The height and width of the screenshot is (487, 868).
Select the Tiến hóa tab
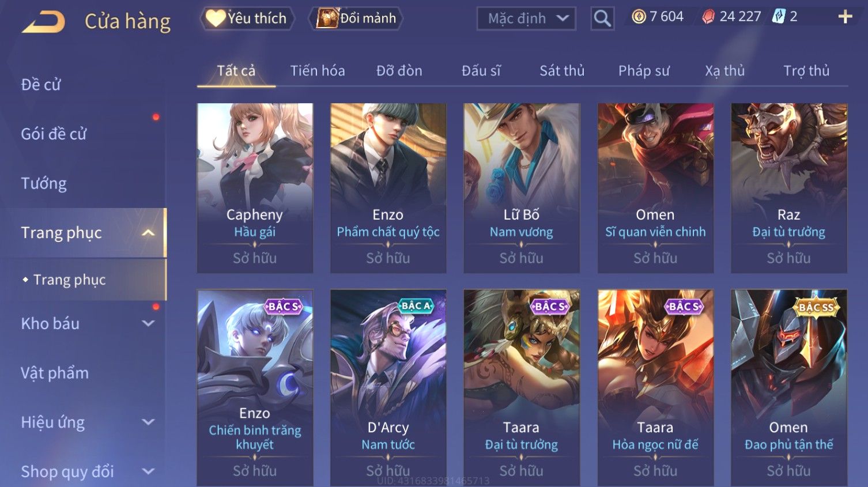coord(318,71)
